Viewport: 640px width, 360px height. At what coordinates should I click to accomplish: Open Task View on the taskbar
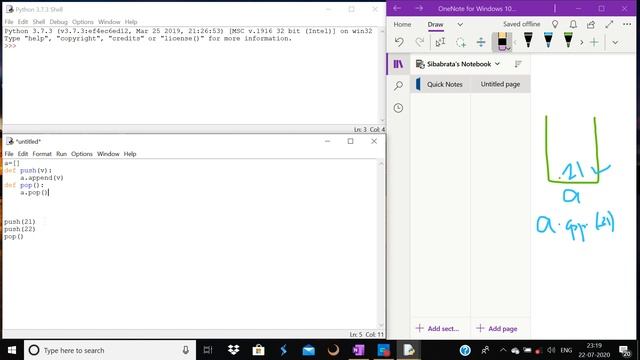[x=208, y=350]
